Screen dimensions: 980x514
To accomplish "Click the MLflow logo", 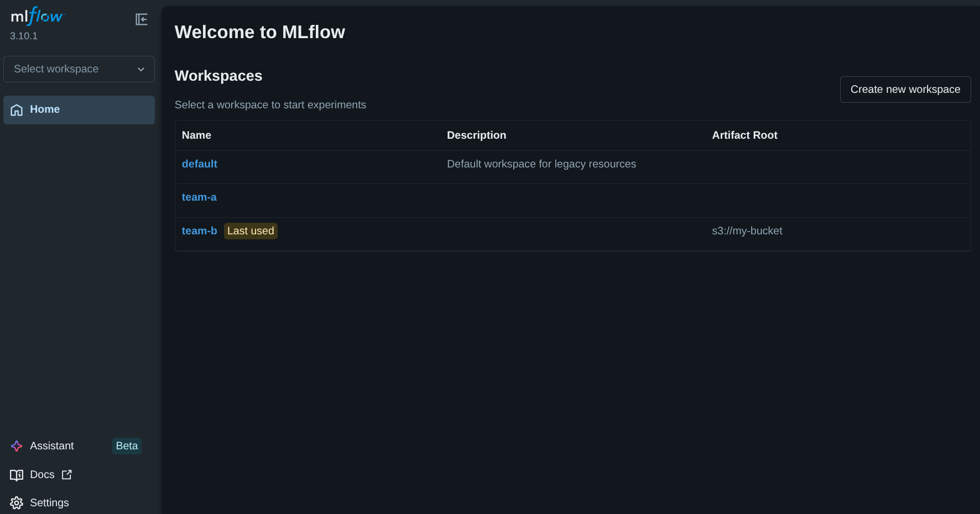I will pos(37,16).
